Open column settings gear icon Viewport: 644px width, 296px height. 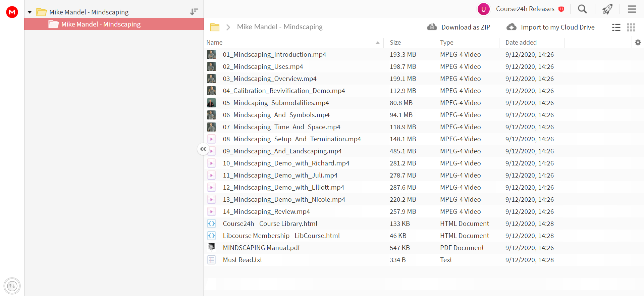(x=638, y=42)
